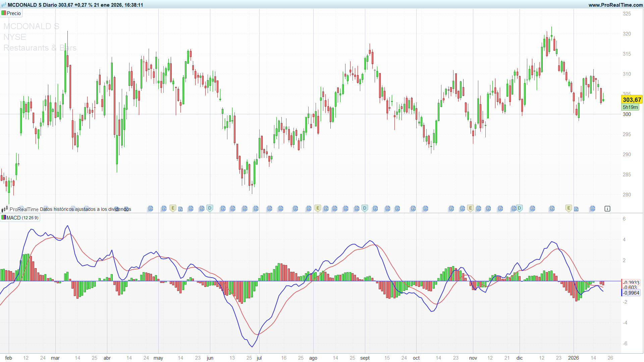
Task: Click the chart title 'MCDONALD S Diario' text
Action: [32, 5]
